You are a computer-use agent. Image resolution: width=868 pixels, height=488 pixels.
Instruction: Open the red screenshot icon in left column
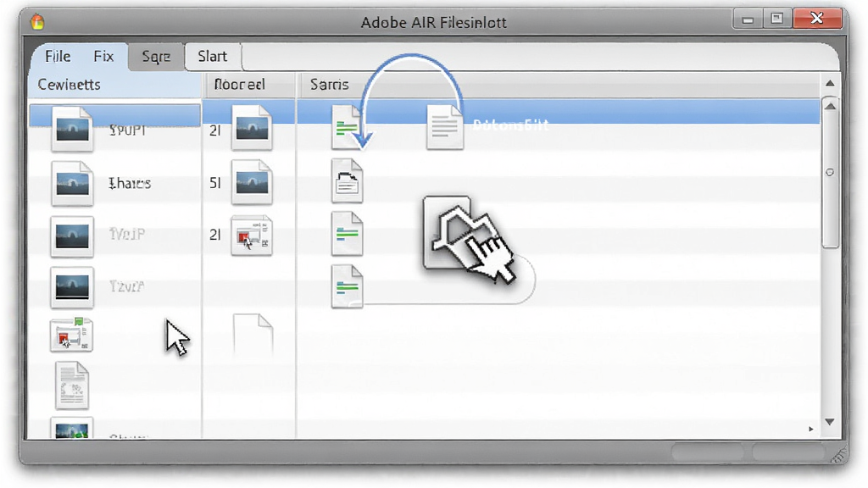pyautogui.click(x=71, y=335)
